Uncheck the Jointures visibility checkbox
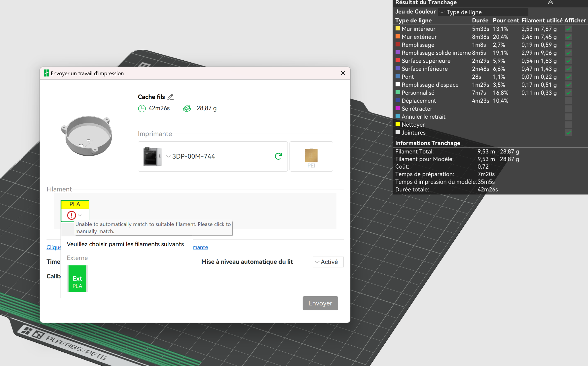The width and height of the screenshot is (588, 366). pos(568,133)
